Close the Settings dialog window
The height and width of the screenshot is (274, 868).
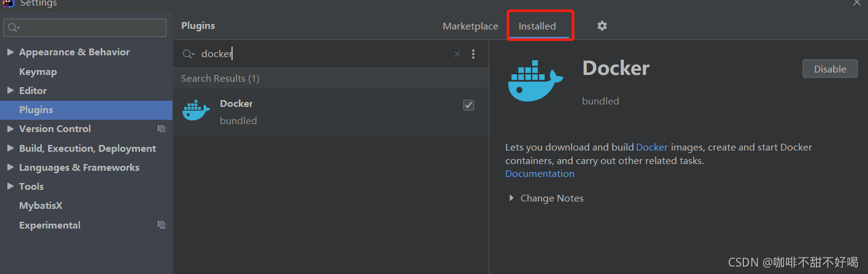click(x=856, y=2)
